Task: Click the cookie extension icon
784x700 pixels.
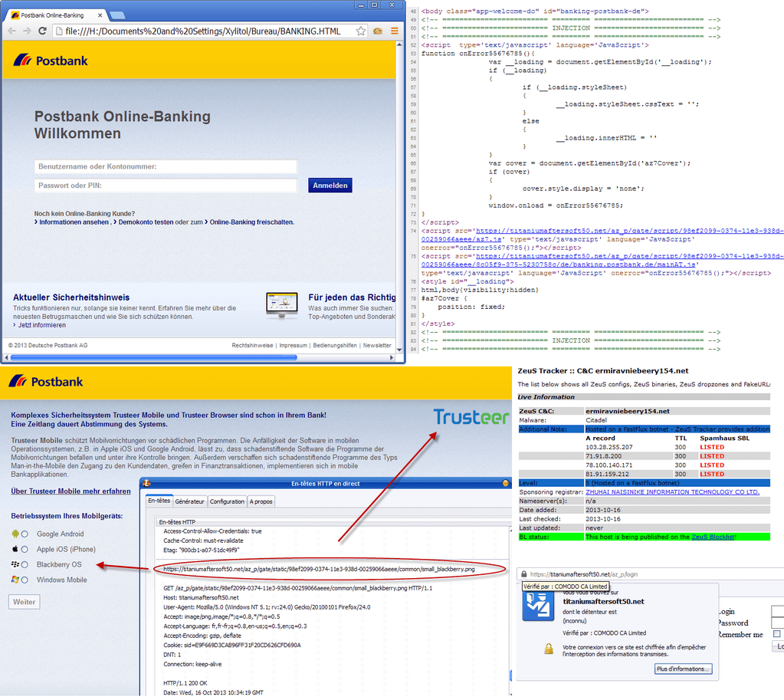Action: click(377, 31)
